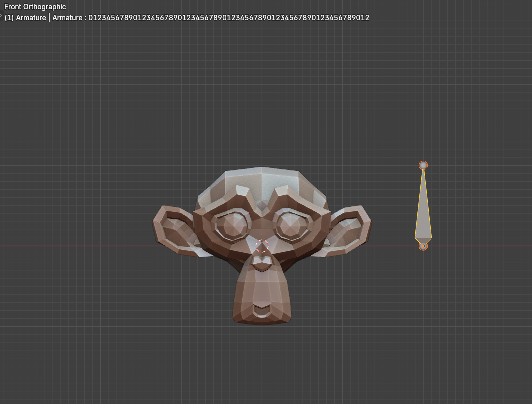532x404 pixels.
Task: Select the bone's root joint on the red axis
Action: (x=423, y=246)
